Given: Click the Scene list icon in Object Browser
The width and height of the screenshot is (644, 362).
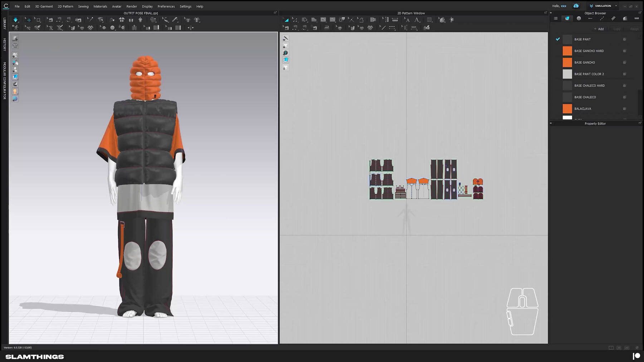Looking at the screenshot, I should pyautogui.click(x=556, y=19).
